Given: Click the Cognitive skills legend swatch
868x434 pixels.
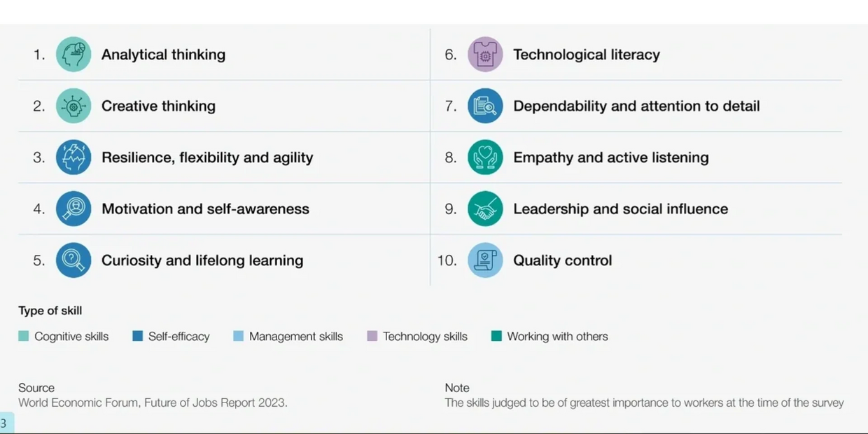Looking at the screenshot, I should (x=24, y=336).
